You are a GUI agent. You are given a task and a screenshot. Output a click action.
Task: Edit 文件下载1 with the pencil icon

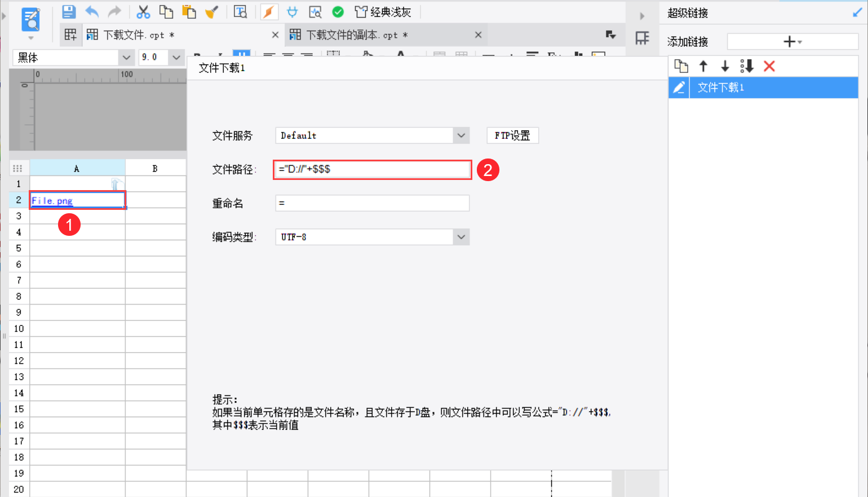click(x=679, y=87)
